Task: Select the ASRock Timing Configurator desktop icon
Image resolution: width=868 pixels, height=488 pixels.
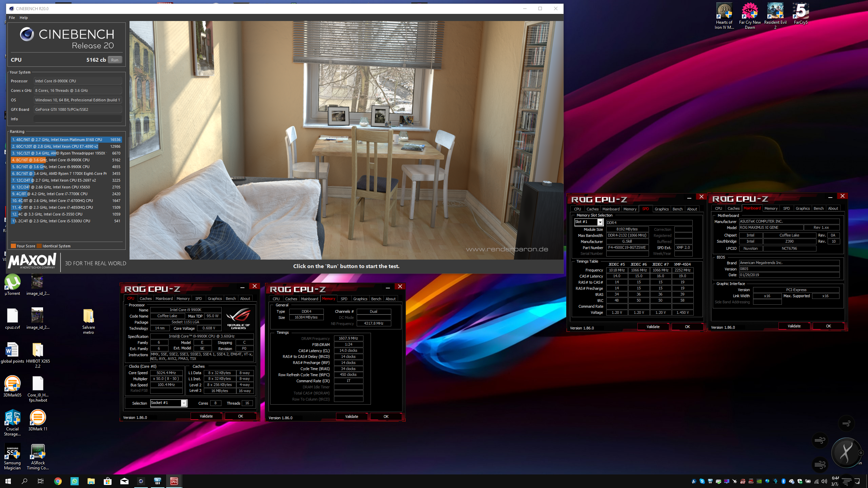Action: 38,457
